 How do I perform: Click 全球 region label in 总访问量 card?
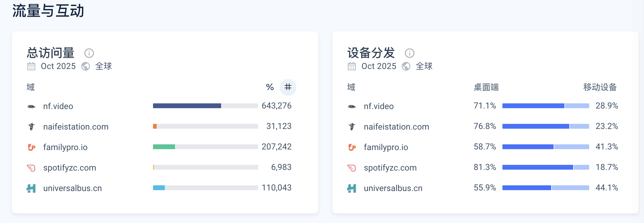pos(104,66)
